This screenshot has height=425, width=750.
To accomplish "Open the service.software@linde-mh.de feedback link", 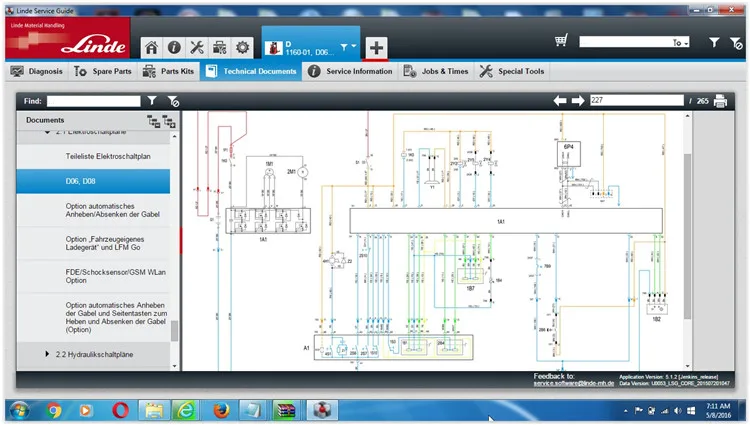I will tap(574, 383).
